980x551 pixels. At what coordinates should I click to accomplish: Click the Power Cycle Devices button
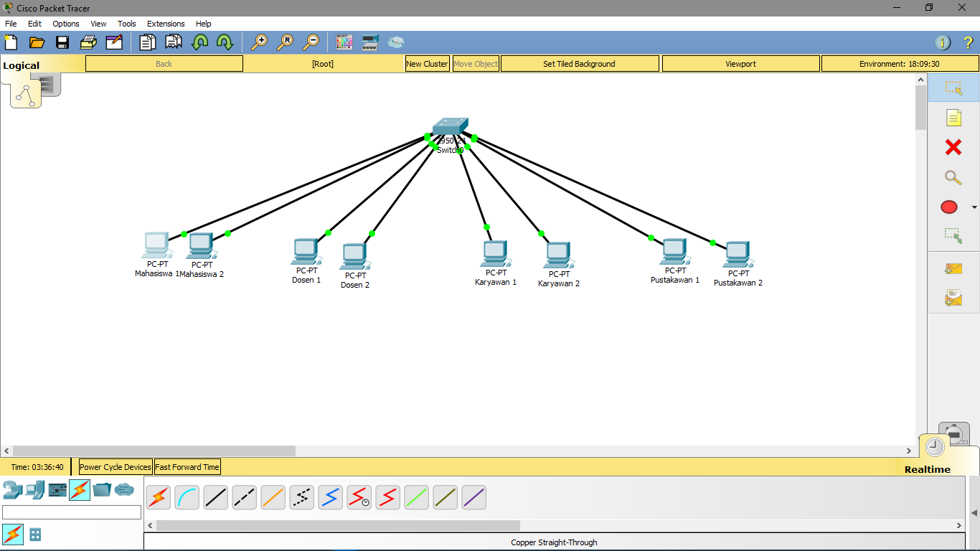pyautogui.click(x=114, y=466)
